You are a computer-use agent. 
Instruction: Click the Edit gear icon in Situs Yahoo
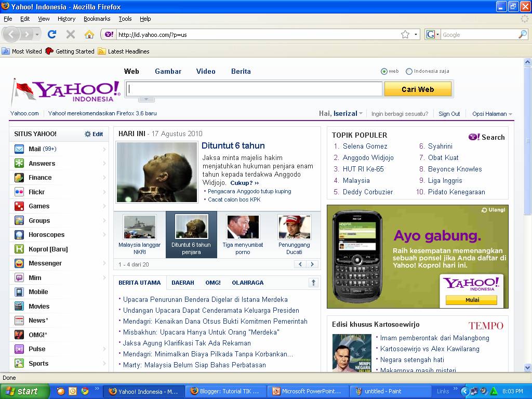(88, 134)
